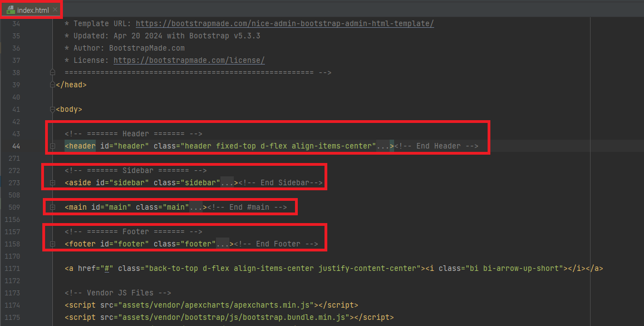This screenshot has width=644, height=326.
Task: Expand the folded main element on line 509
Action: [x=52, y=208]
